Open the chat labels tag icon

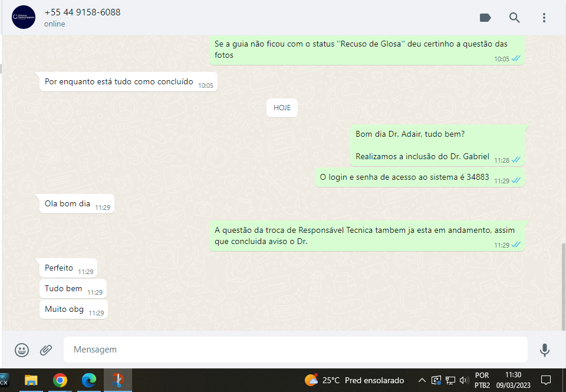click(485, 17)
